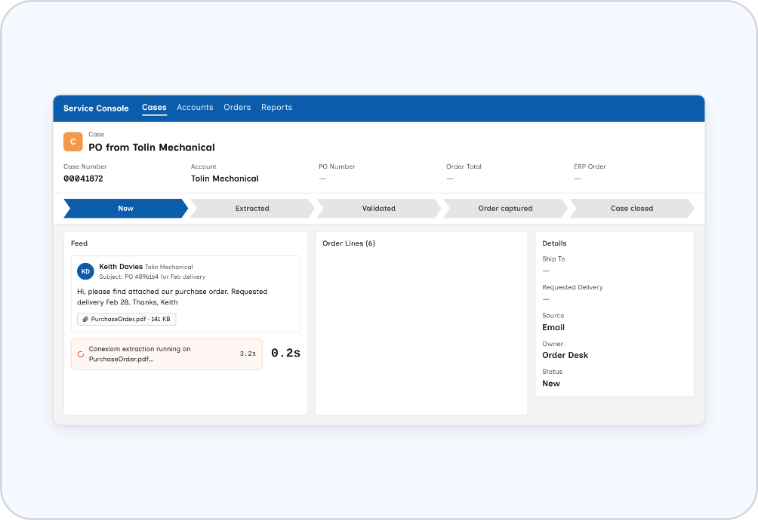
Task: Open the Cases tab
Action: (x=154, y=107)
